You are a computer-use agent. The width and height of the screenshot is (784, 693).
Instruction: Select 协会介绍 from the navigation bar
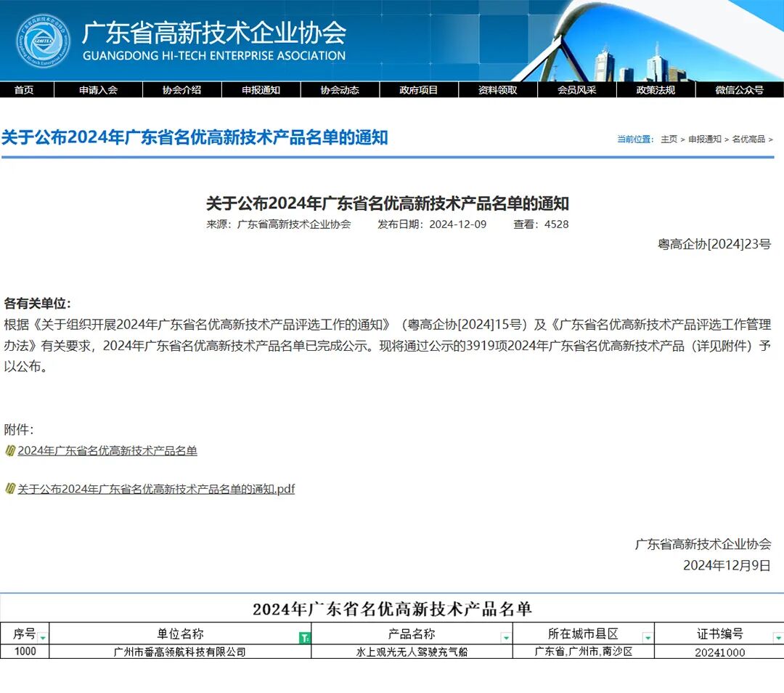click(181, 90)
